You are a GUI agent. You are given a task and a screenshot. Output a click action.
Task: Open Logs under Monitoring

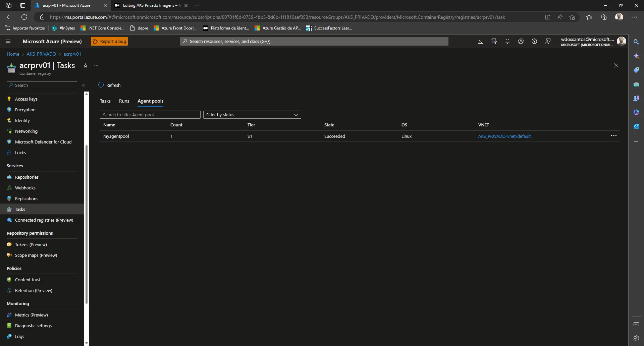click(x=19, y=336)
